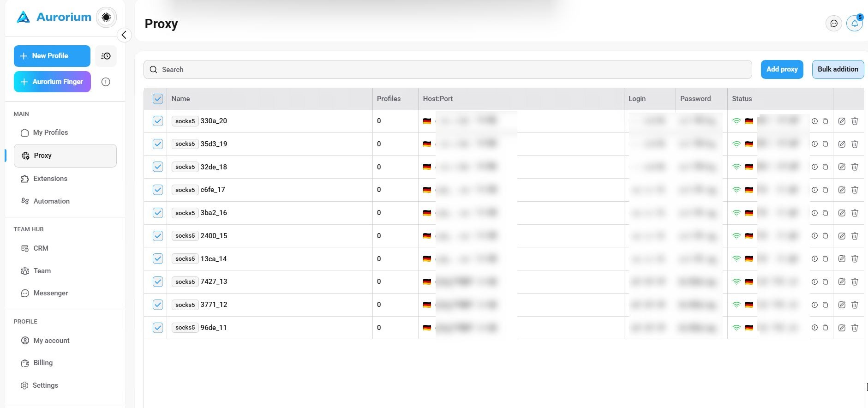
Task: Focus the proxy Search field
Action: 448,69
